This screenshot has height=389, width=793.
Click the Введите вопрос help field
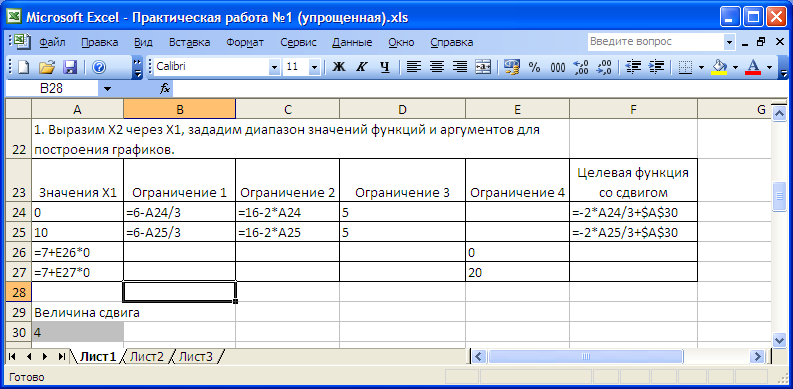655,42
